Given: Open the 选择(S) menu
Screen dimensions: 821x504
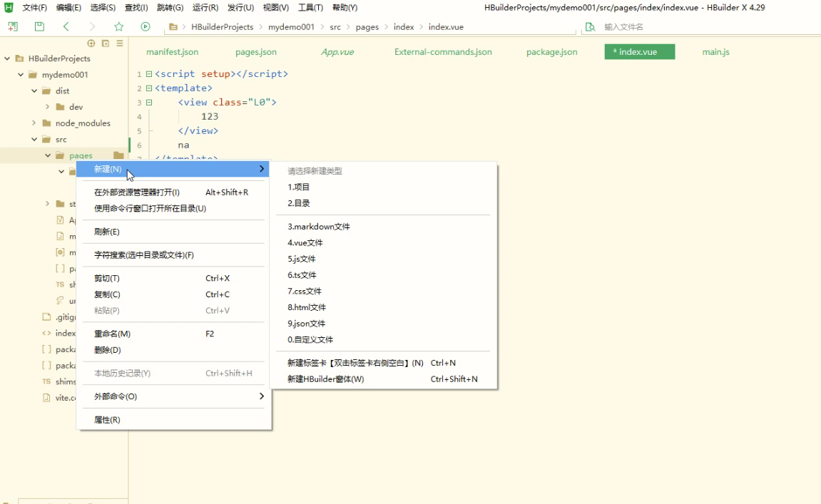Looking at the screenshot, I should pyautogui.click(x=103, y=8).
